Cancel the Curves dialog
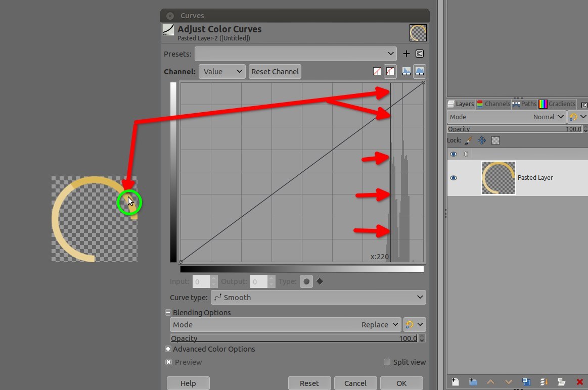The image size is (588, 390). click(x=355, y=383)
